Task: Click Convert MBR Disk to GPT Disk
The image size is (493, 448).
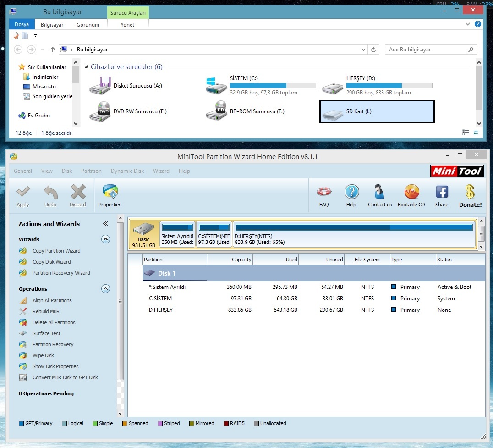Action: [65, 377]
